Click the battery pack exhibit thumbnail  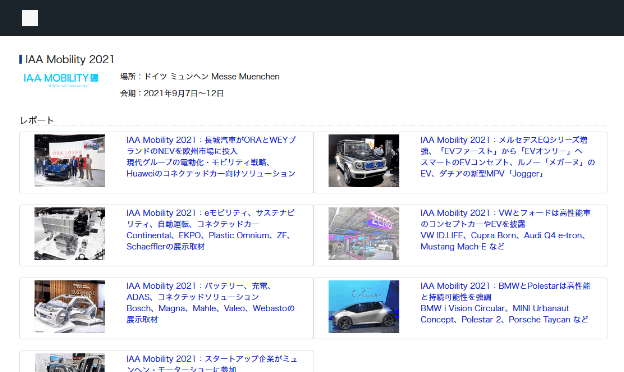pyautogui.click(x=70, y=233)
